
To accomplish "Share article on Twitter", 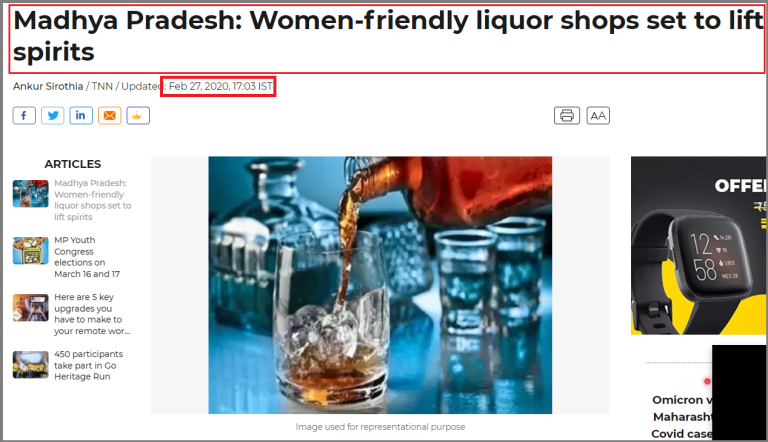I will click(52, 116).
